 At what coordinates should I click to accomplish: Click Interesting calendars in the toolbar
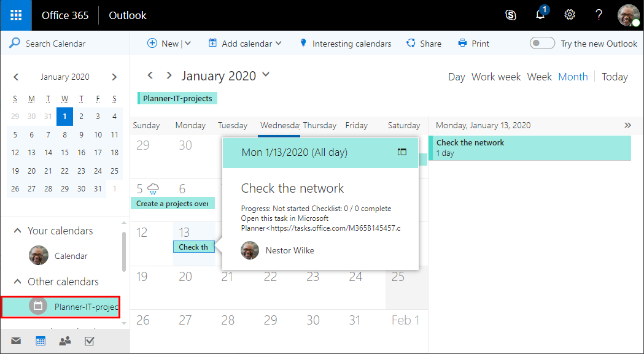(x=345, y=44)
